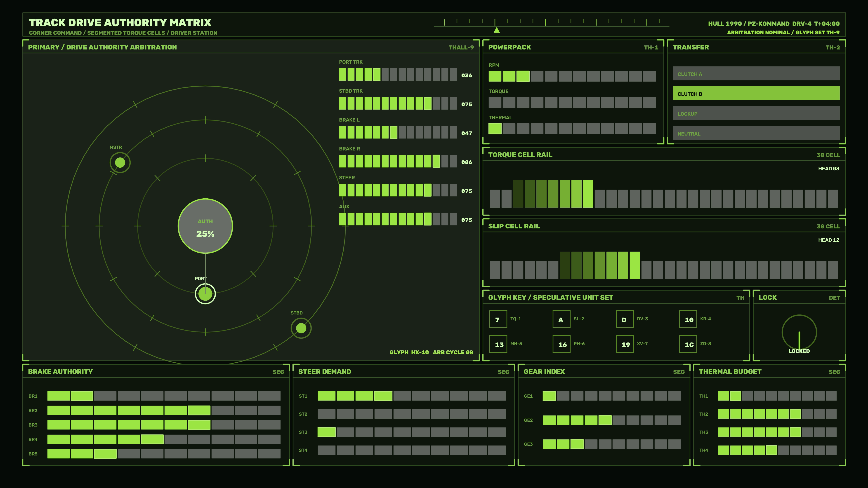Click the BR5 brake authority row
The width and height of the screenshot is (868, 488).
tap(164, 454)
